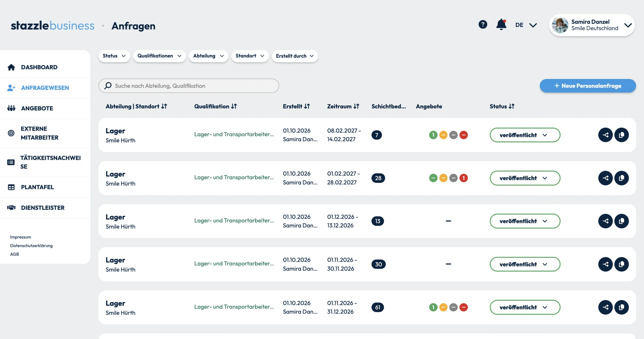Share the request for 01.02.2027 - 28.02.2027
The image size is (644, 339).
pos(605,178)
